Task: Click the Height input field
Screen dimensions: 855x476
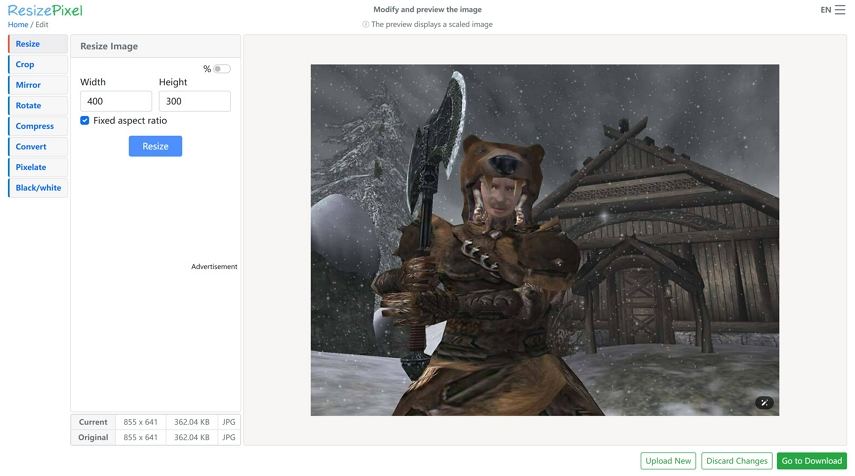Action: (x=195, y=101)
